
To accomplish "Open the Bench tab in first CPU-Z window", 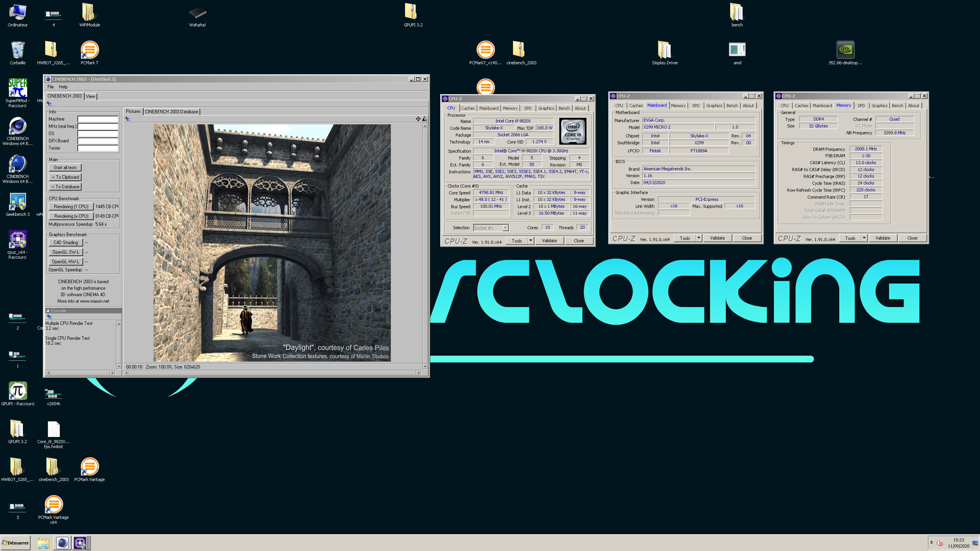I will click(x=564, y=108).
